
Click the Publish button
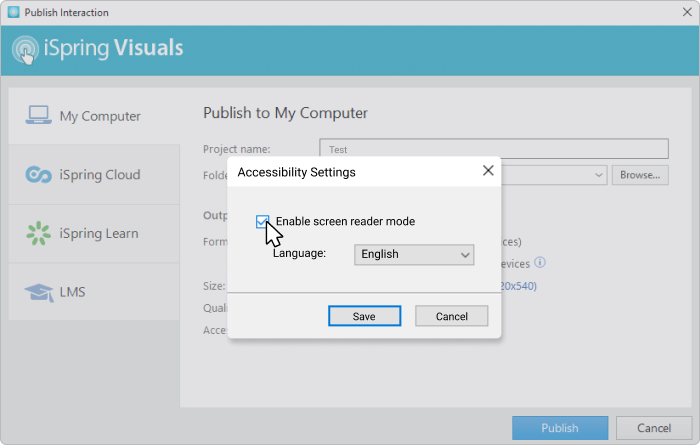click(560, 428)
